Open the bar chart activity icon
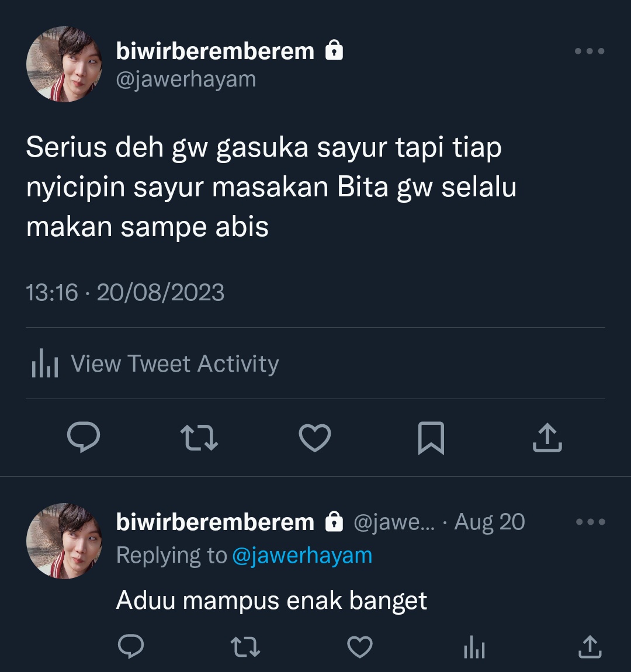The height and width of the screenshot is (672, 631). click(44, 363)
